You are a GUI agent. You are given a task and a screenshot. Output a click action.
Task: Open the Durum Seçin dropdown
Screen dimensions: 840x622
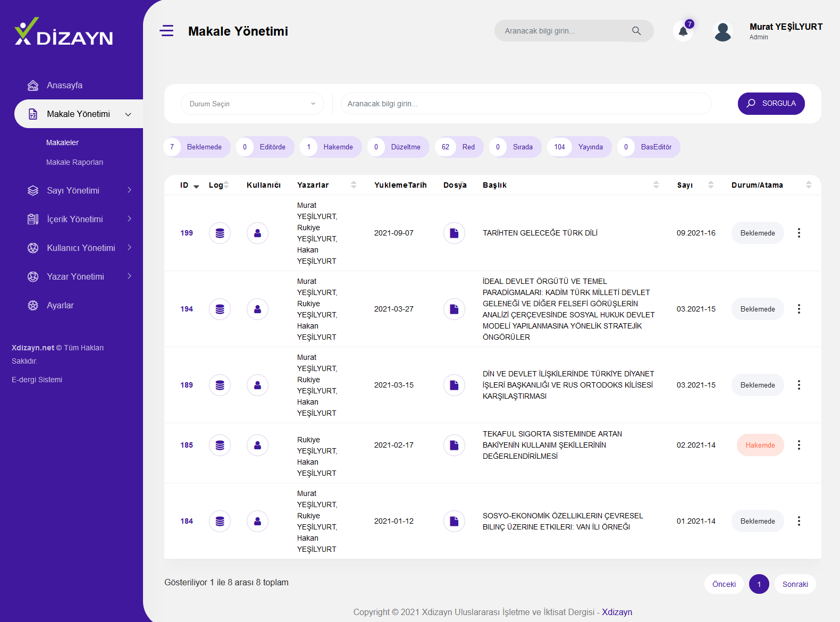click(253, 104)
